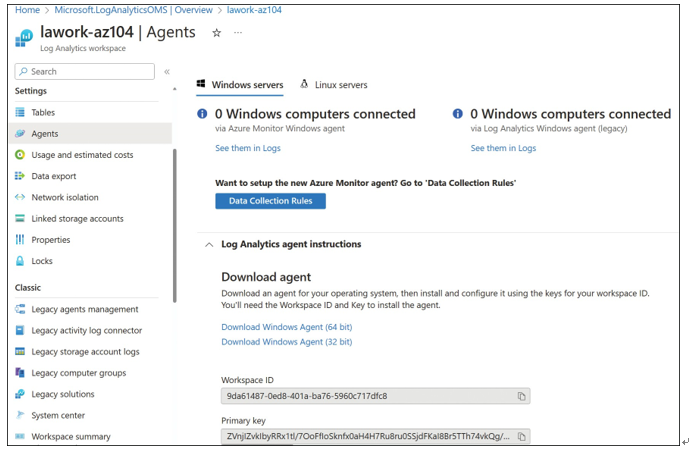
Task: Download Windows Agent (32 bit)
Action: click(287, 342)
